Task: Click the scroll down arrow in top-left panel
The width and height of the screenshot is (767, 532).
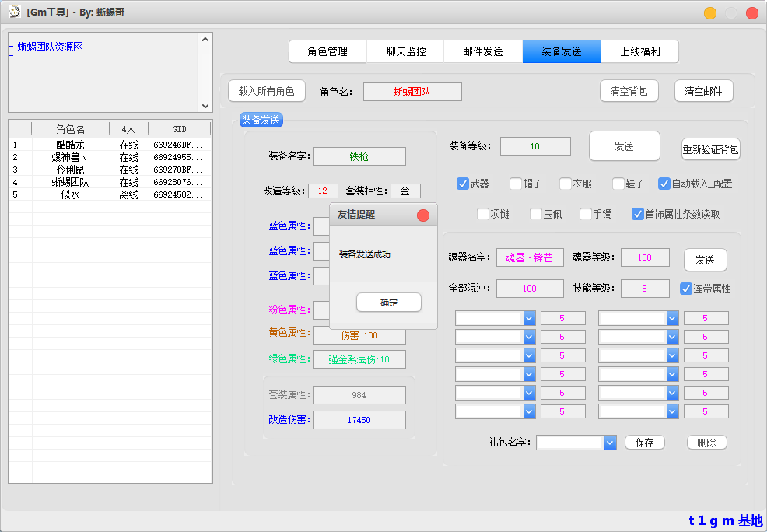Action: 205,106
